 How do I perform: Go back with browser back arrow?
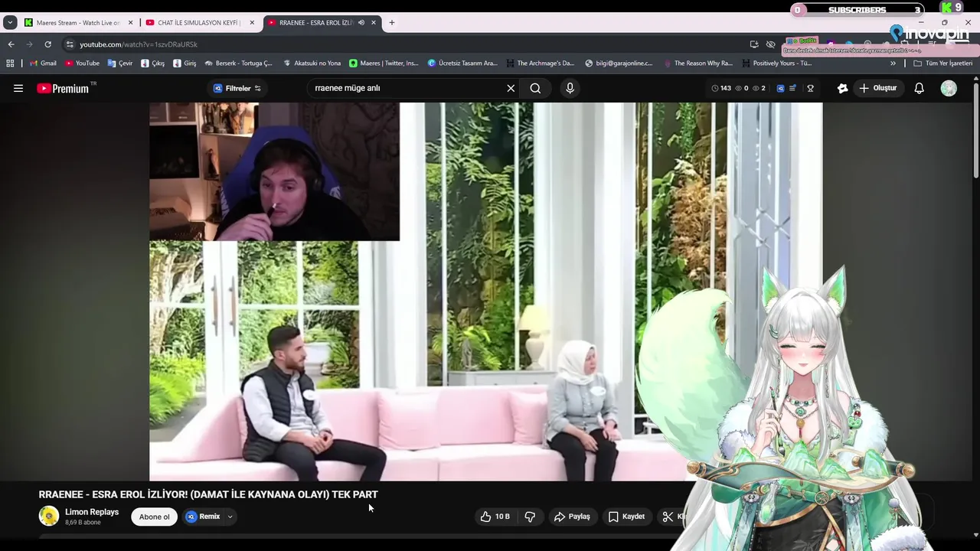[x=11, y=44]
